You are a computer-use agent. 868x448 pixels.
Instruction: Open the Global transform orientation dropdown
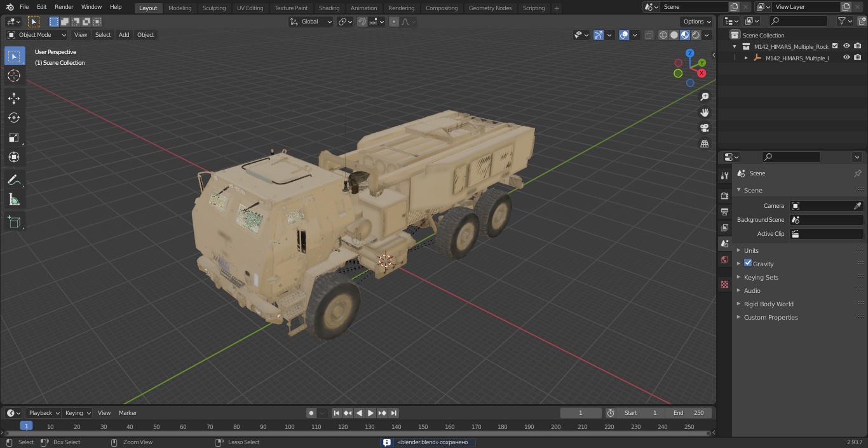click(311, 22)
